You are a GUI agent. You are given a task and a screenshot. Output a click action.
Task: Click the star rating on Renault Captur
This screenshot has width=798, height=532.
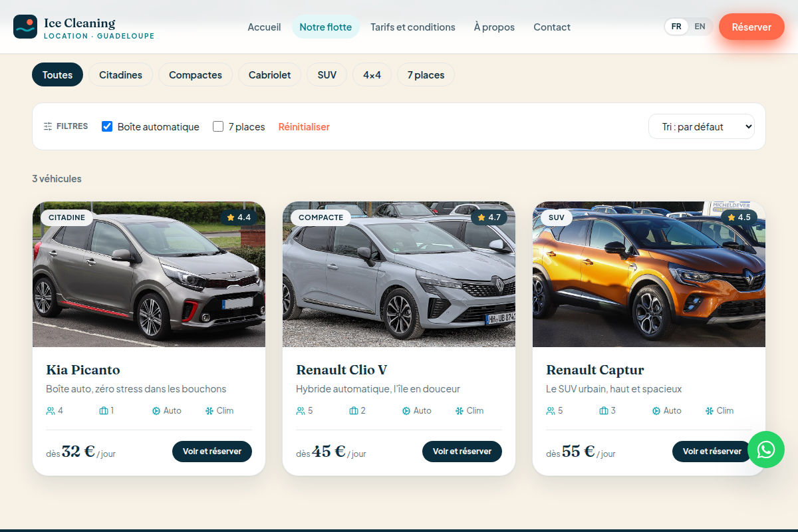coord(739,217)
